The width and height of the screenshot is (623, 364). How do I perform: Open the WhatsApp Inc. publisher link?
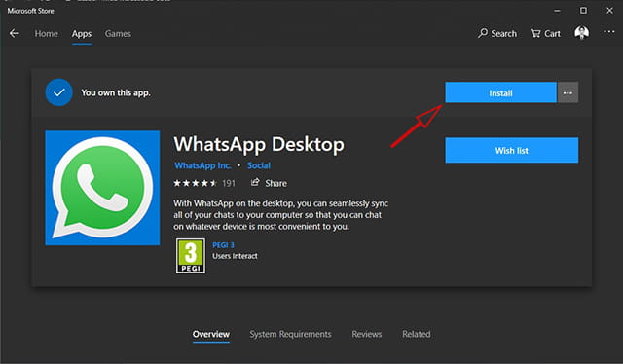(202, 165)
